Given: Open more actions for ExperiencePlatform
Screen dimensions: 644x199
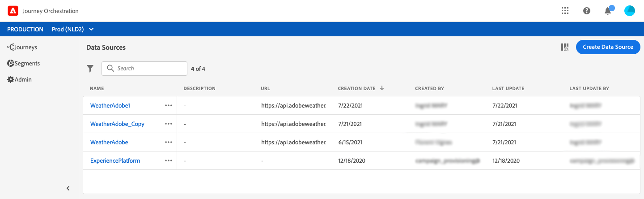Looking at the screenshot, I should (x=169, y=161).
